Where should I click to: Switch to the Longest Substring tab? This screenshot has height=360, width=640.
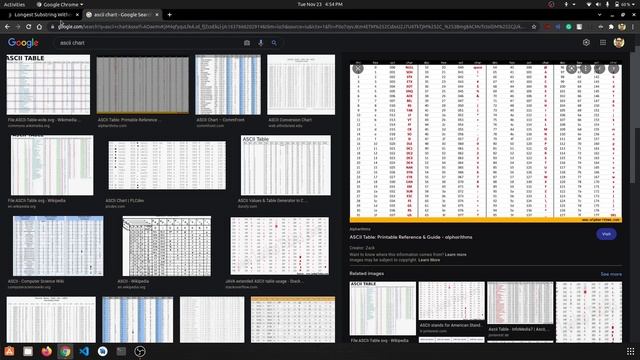tap(41, 15)
